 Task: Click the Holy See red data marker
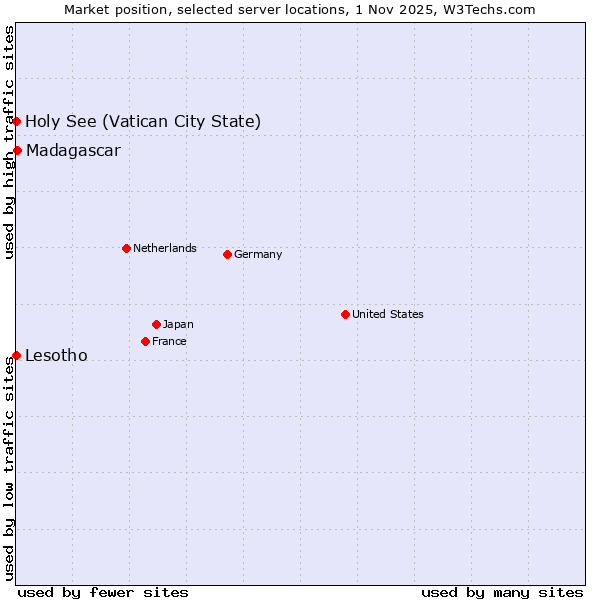coord(16,121)
